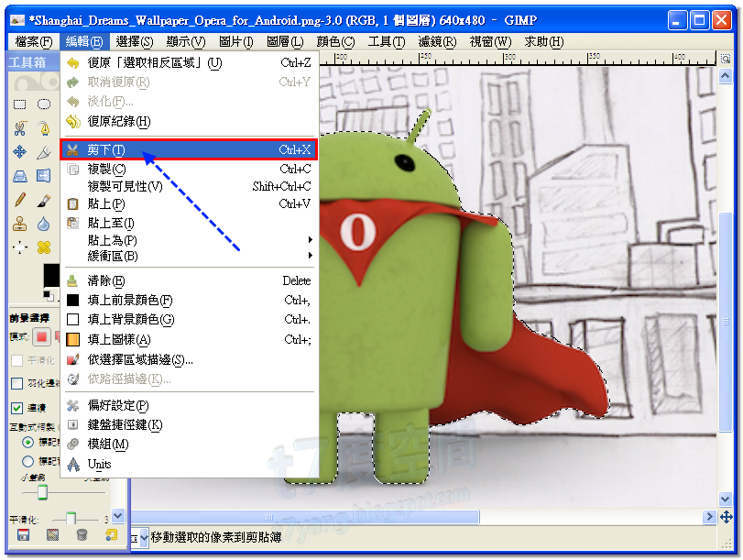Choose 複製可見性(V) menu entry
The image size is (743, 560).
click(190, 186)
